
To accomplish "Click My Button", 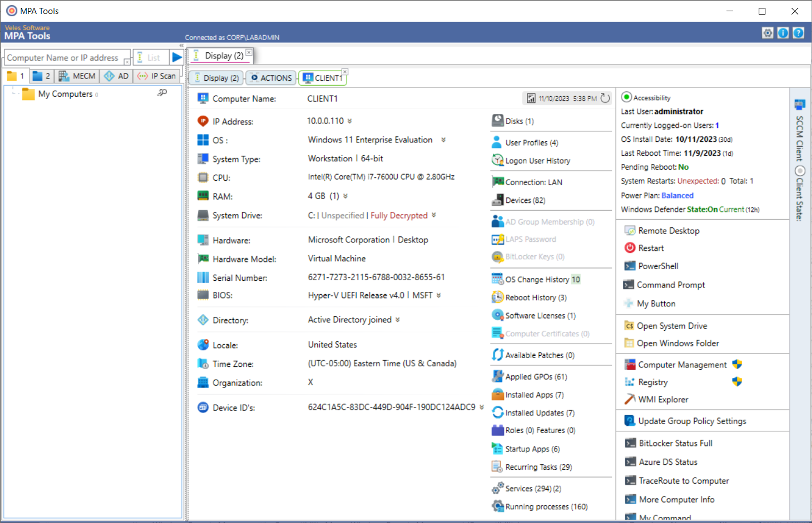I will click(x=650, y=303).
